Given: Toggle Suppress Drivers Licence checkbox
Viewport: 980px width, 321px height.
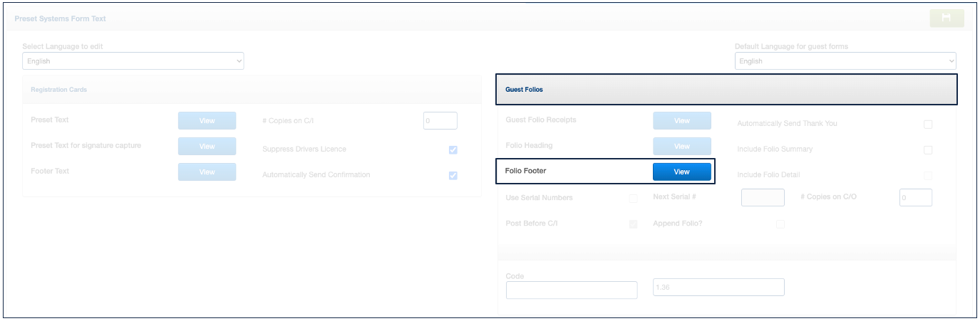Looking at the screenshot, I should coord(453,149).
